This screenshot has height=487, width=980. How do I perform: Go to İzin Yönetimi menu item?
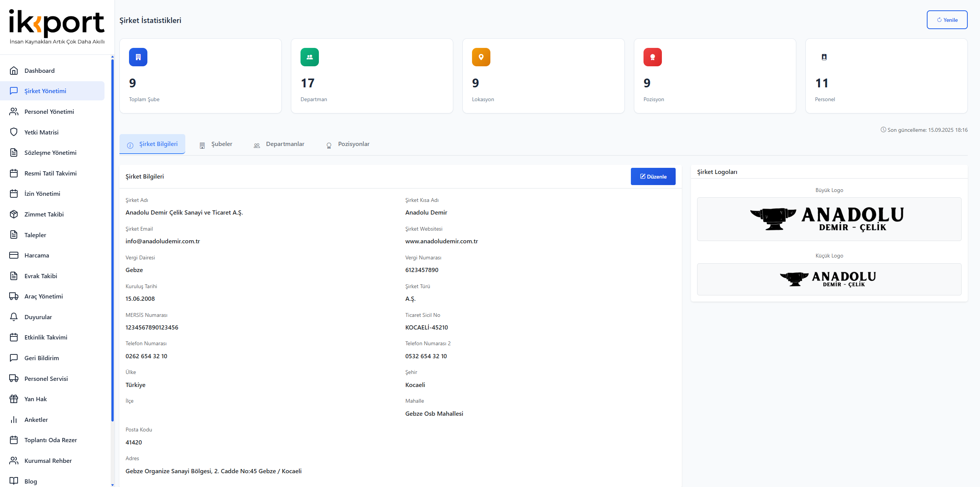(42, 193)
